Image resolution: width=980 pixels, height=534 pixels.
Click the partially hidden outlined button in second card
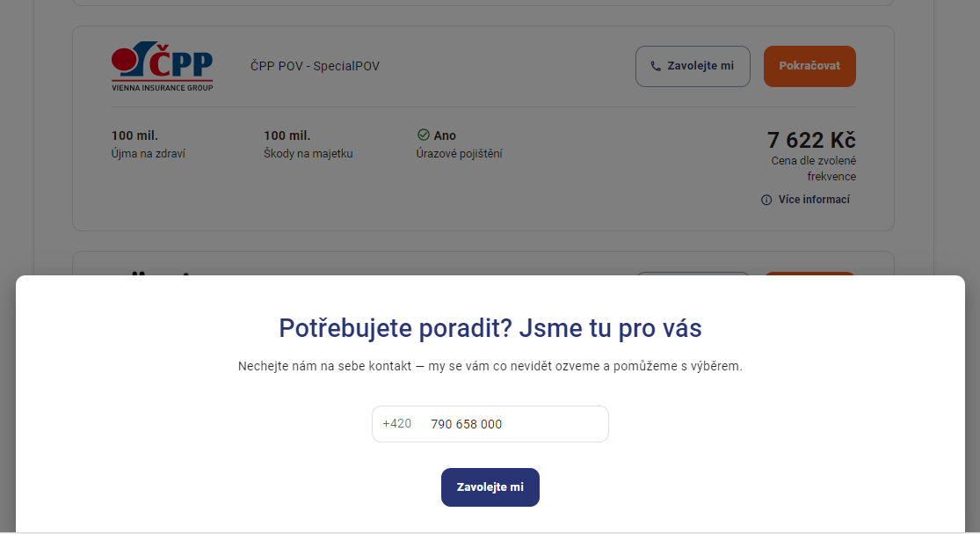pos(693,274)
